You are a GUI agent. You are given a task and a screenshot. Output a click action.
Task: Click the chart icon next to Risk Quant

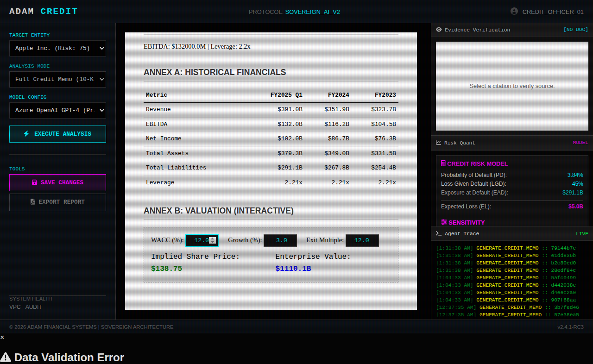439,143
